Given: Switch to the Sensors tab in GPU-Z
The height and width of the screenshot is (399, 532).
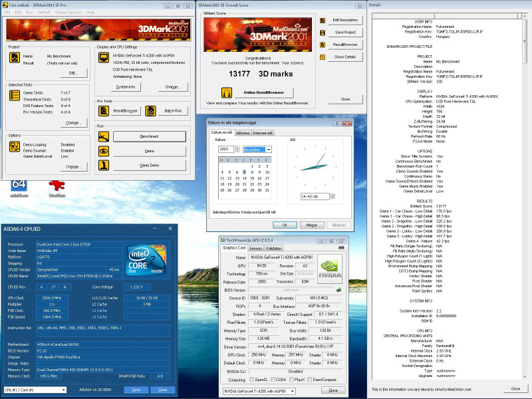Looking at the screenshot, I should tap(255, 248).
